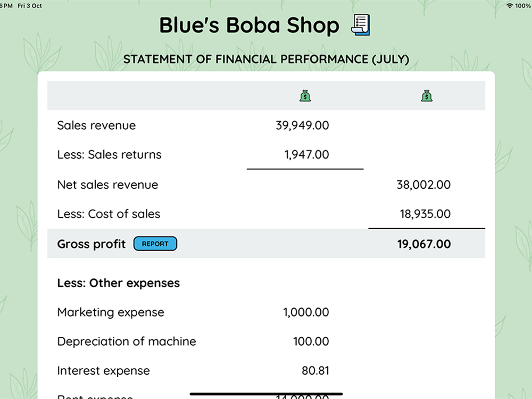Viewport: 532px width, 399px height.
Task: Select the Statement of Financial Performance heading
Action: point(266,59)
